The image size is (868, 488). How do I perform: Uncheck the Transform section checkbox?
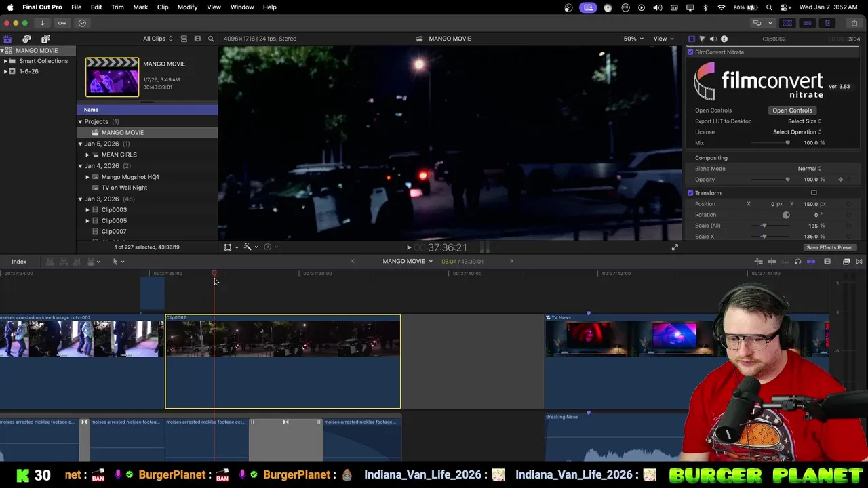[690, 193]
